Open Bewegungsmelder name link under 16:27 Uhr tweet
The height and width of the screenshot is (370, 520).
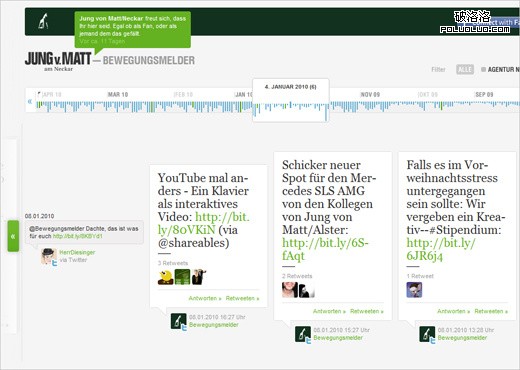tap(214, 325)
